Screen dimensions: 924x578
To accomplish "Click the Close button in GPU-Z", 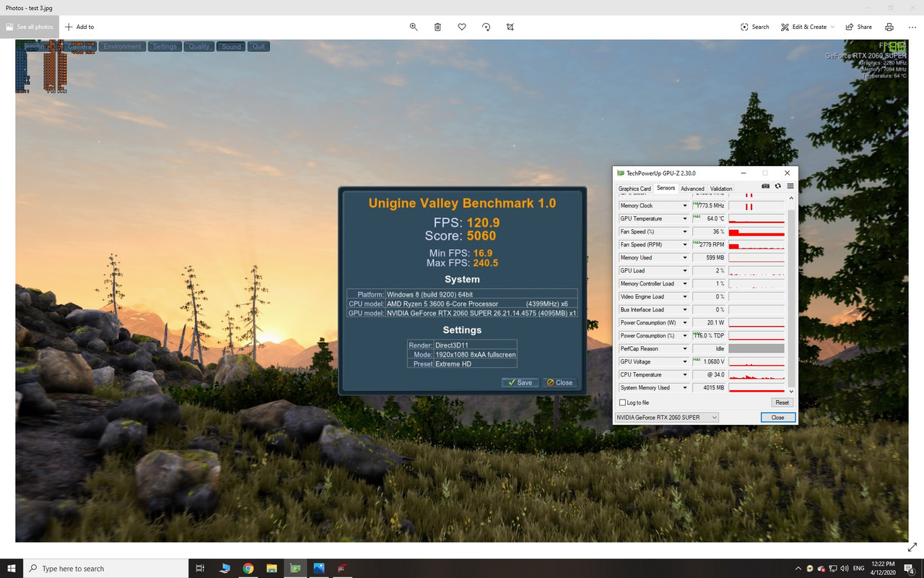I will (x=777, y=417).
